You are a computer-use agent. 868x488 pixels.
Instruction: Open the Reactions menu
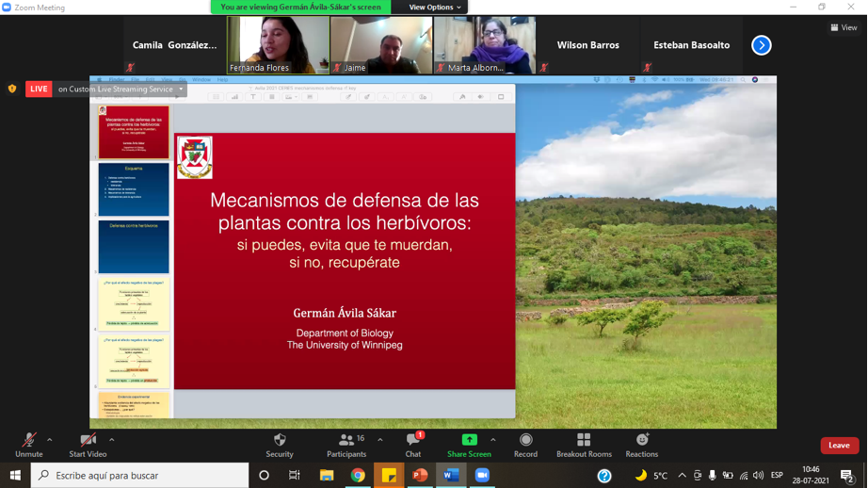click(642, 446)
